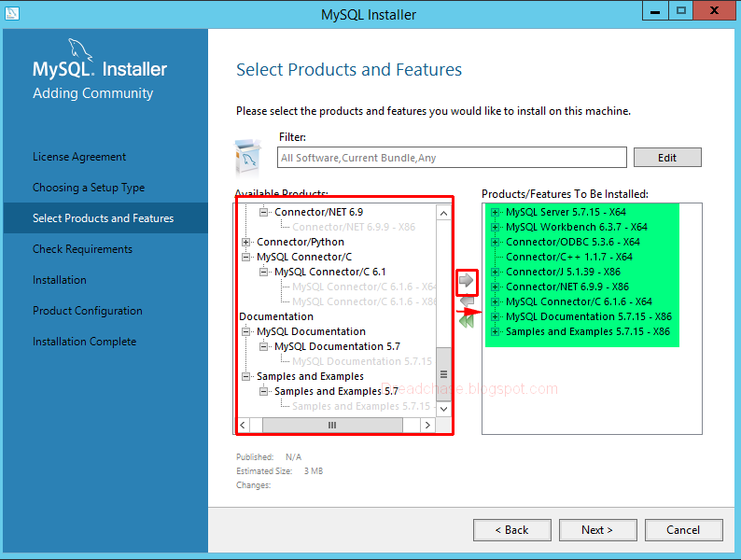This screenshot has height=560, width=741.
Task: Collapse the MySQL Documentation node
Action: [x=245, y=331]
